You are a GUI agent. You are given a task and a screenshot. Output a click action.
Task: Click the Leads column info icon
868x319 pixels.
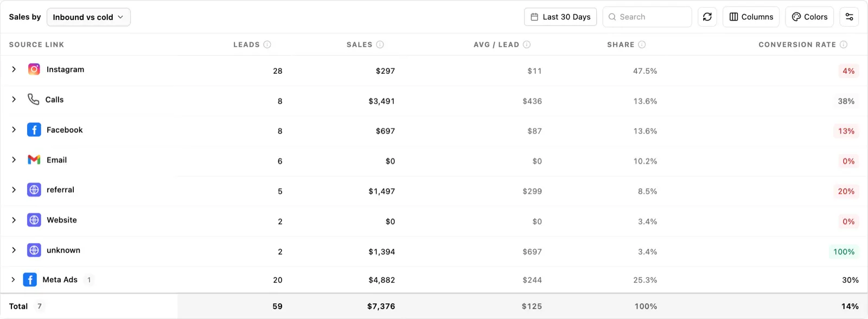267,44
